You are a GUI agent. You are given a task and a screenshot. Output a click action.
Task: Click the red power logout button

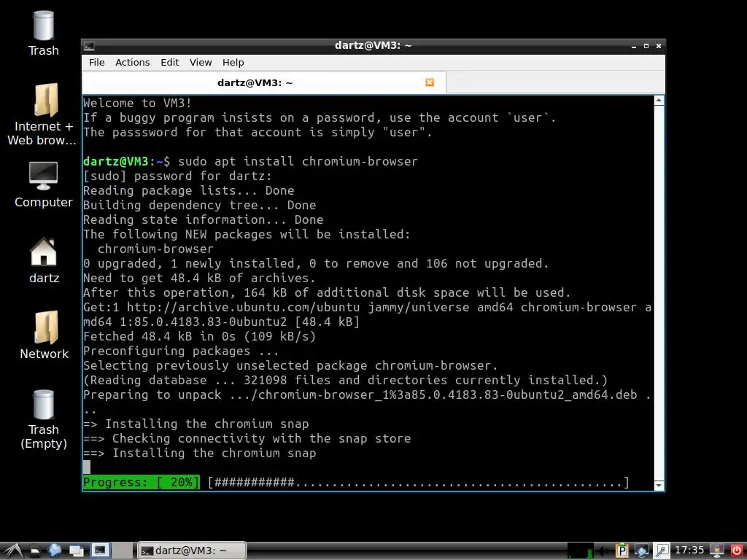pyautogui.click(x=736, y=551)
